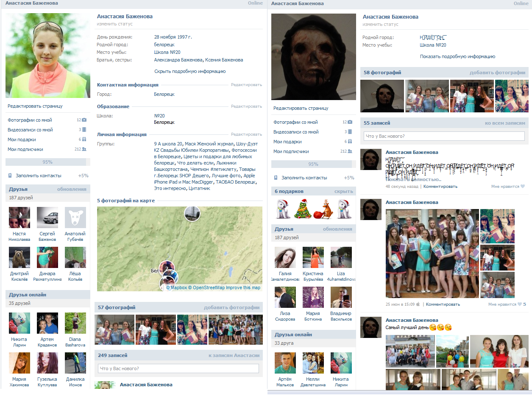Click phone icon beside 'Заполнить контакты' in right profile
Viewport: 532px width, 399px height.
tap(276, 178)
